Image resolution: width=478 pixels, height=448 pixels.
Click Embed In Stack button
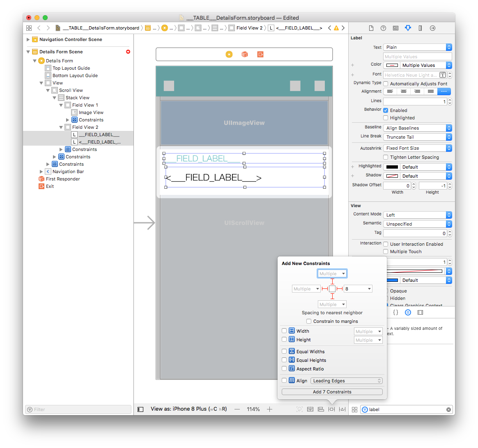click(x=310, y=409)
